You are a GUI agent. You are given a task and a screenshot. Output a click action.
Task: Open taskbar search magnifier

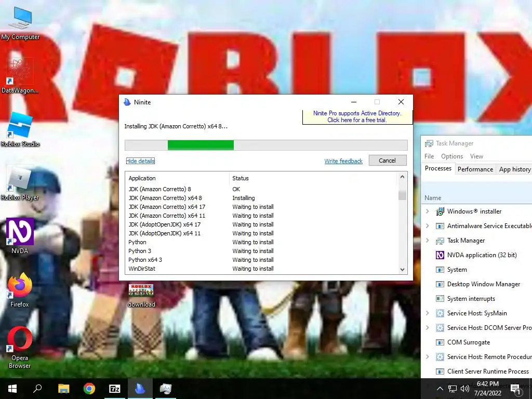click(37, 389)
